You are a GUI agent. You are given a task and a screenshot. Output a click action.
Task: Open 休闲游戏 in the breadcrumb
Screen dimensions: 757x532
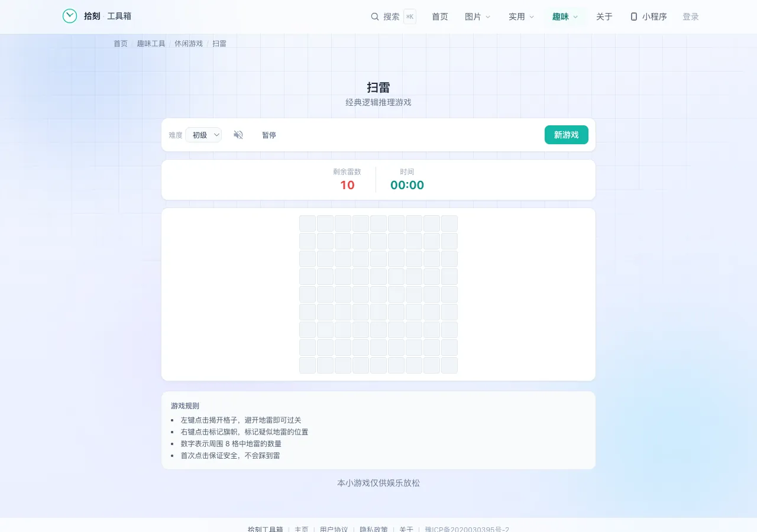pyautogui.click(x=189, y=44)
